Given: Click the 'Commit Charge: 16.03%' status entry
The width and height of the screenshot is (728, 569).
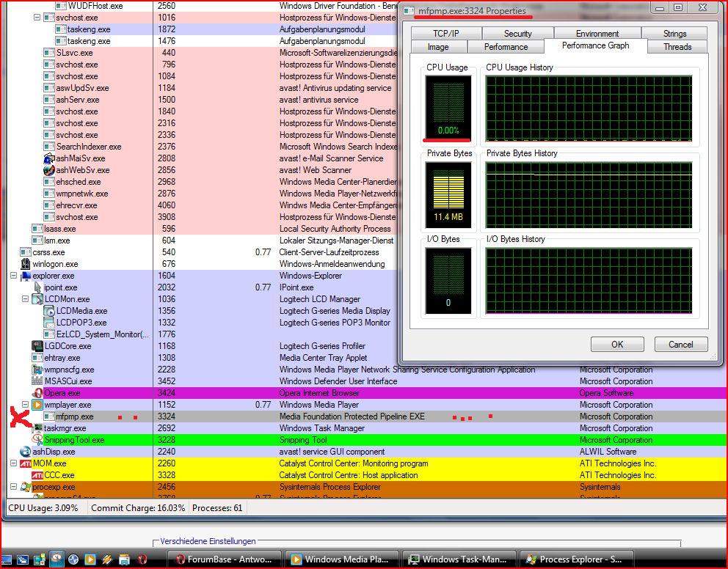Looking at the screenshot, I should tap(138, 508).
